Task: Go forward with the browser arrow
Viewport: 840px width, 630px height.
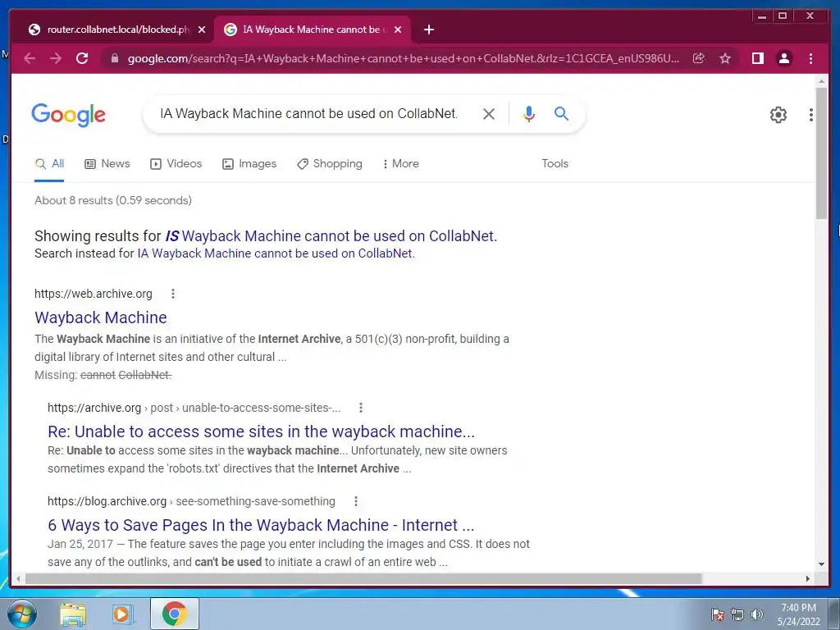Action: [x=56, y=58]
